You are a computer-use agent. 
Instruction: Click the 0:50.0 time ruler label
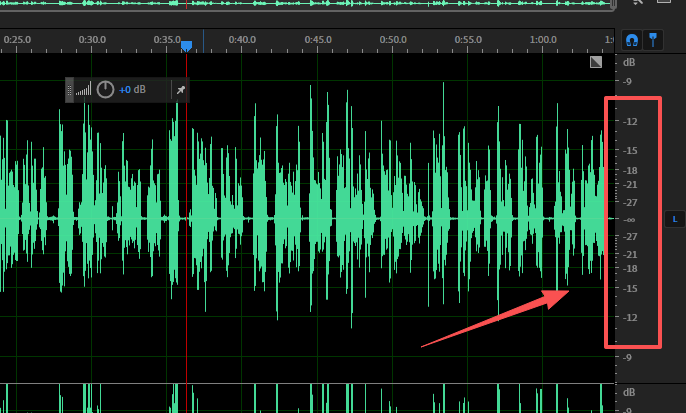click(x=393, y=39)
